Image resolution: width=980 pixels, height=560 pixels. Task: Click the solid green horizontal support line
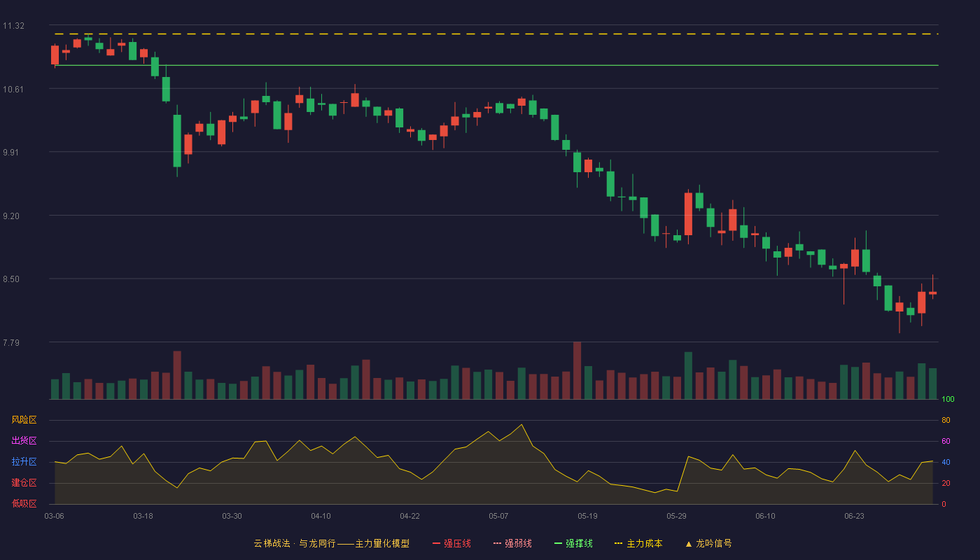click(x=496, y=65)
